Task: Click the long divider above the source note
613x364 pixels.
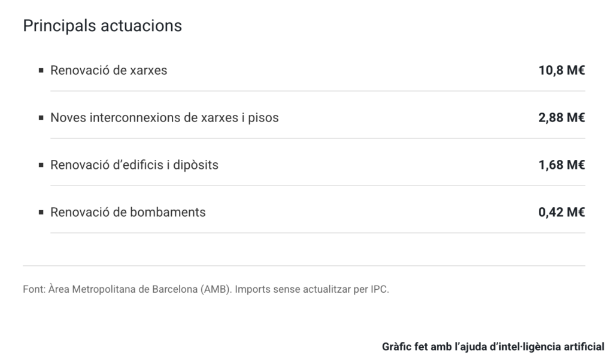Action: click(x=304, y=266)
